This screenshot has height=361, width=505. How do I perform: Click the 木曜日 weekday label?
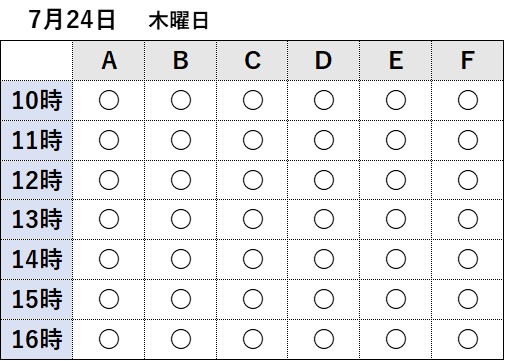pyautogui.click(x=179, y=21)
